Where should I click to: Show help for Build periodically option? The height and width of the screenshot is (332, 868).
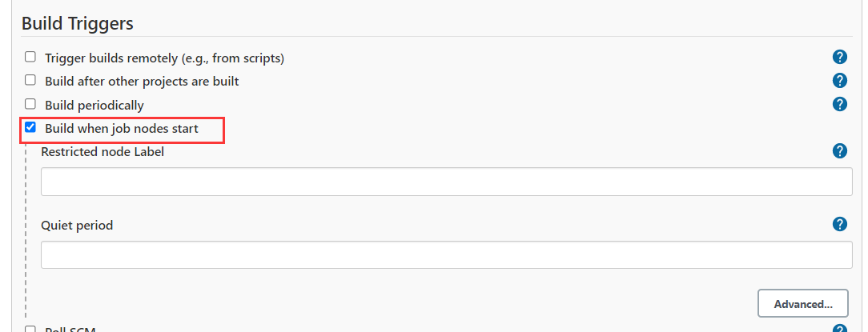point(840,104)
